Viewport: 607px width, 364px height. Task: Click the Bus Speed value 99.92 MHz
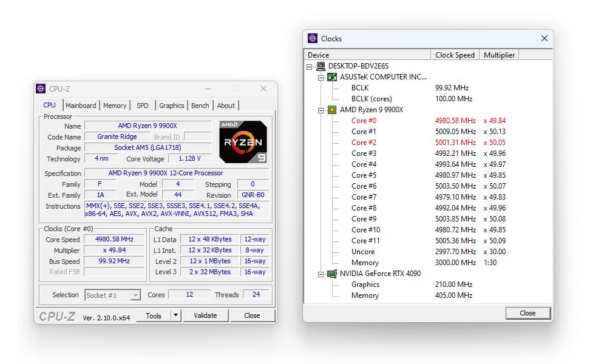[x=114, y=261]
